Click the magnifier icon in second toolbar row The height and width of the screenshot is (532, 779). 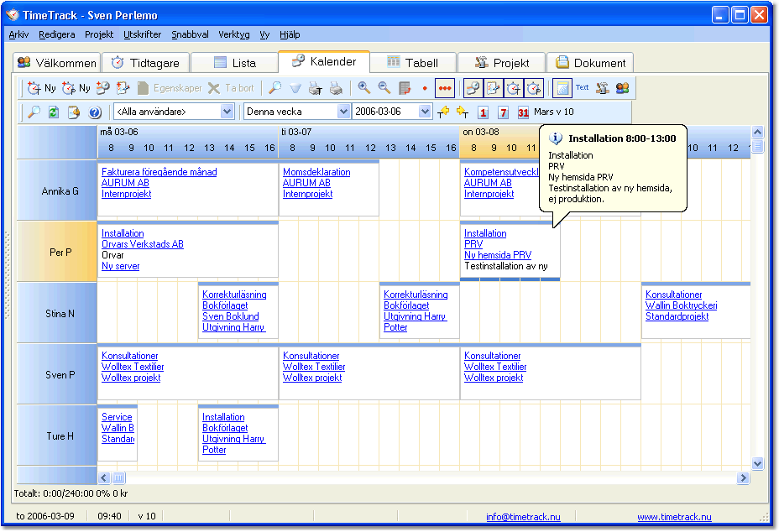[34, 112]
